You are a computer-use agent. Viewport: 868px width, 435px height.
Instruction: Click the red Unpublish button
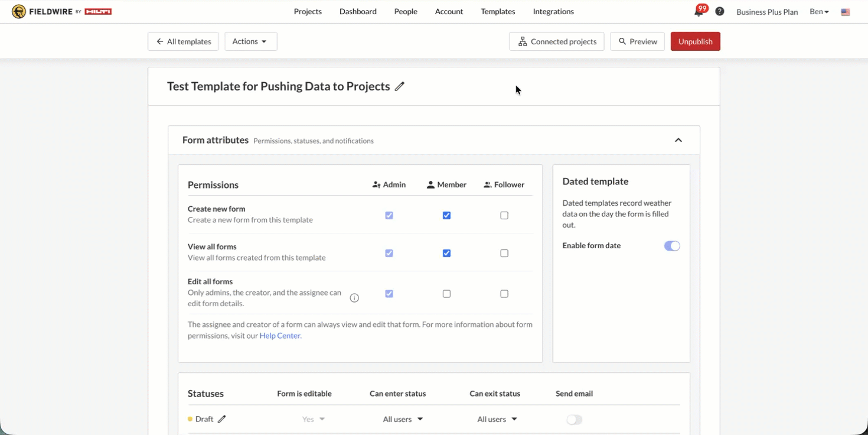pyautogui.click(x=696, y=41)
